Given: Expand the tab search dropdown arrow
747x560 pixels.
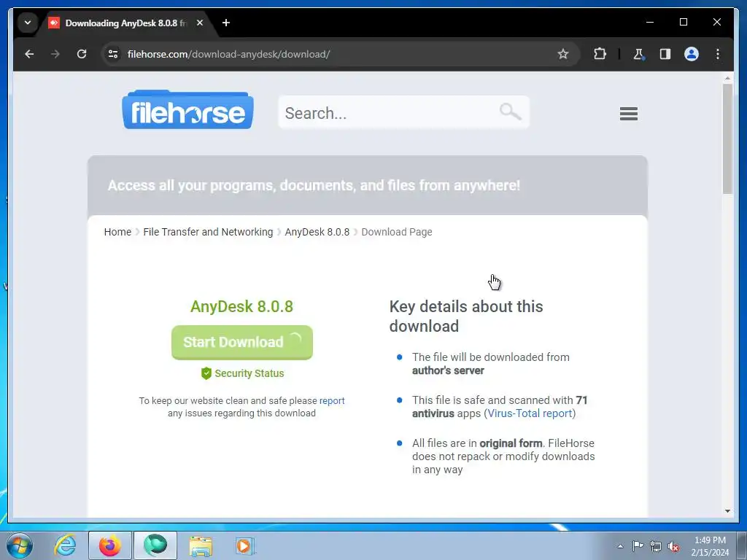Looking at the screenshot, I should [28, 23].
